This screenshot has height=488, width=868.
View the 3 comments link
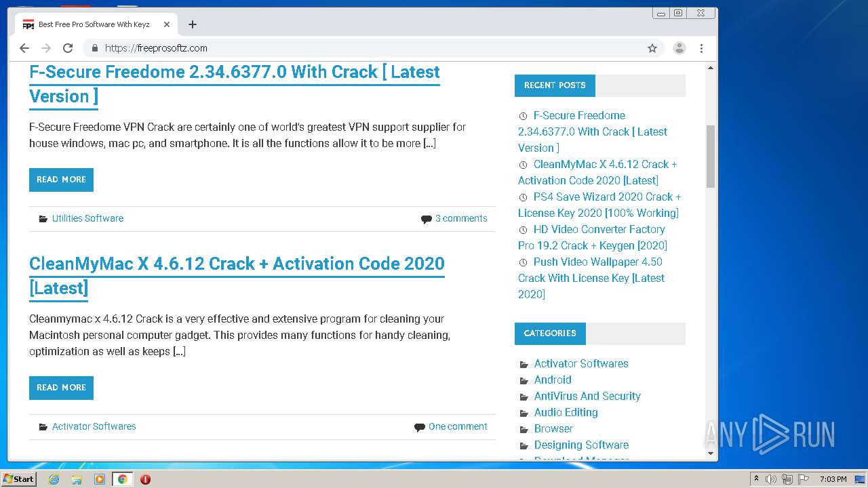click(x=461, y=218)
